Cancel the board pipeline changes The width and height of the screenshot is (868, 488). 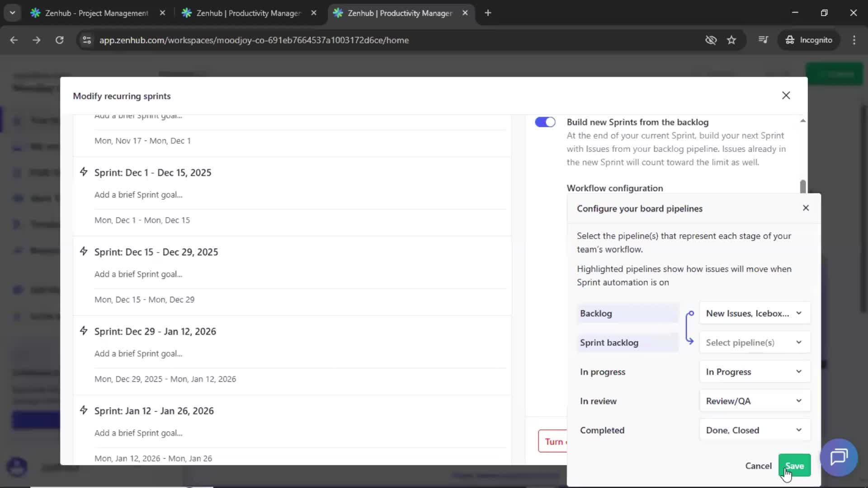click(758, 465)
